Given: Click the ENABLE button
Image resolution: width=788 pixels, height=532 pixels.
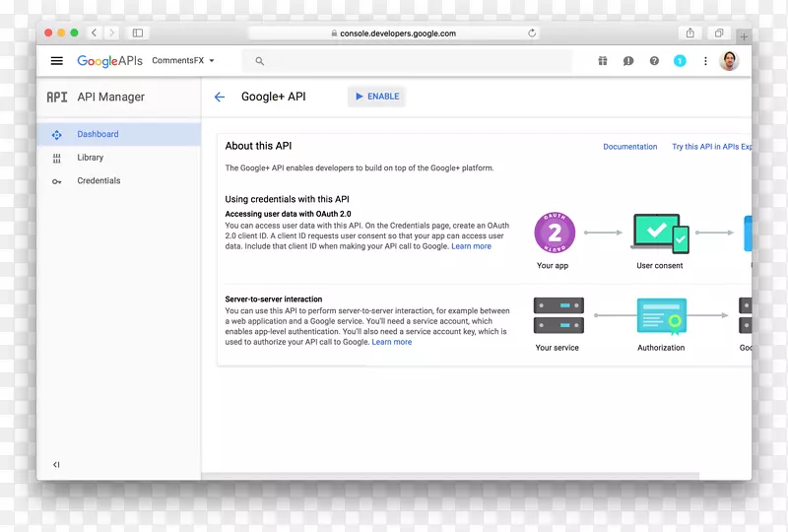Looking at the screenshot, I should point(376,97).
